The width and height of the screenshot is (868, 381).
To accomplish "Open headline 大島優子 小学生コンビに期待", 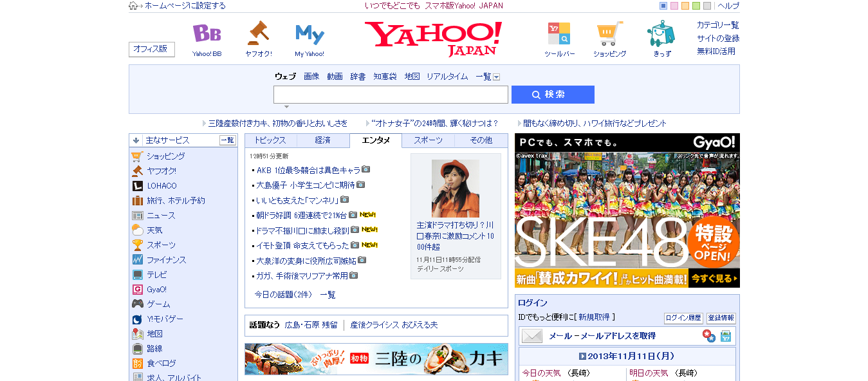I will tap(306, 185).
